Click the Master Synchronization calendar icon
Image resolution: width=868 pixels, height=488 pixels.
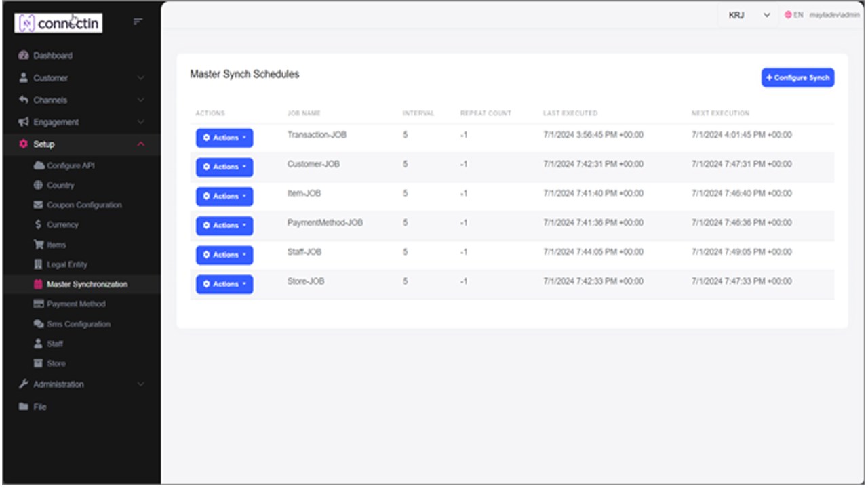(x=38, y=284)
